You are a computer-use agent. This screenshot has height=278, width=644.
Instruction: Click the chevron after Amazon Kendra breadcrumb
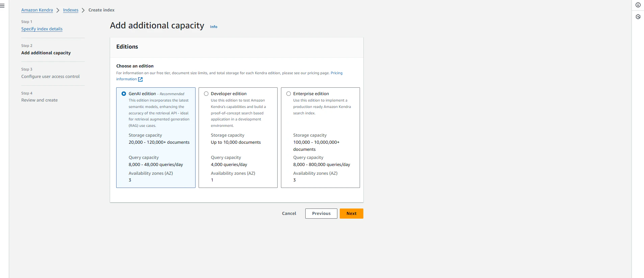(58, 10)
